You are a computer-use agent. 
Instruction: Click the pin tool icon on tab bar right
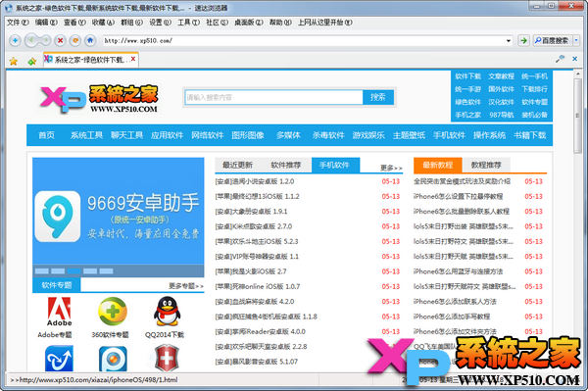click(560, 59)
